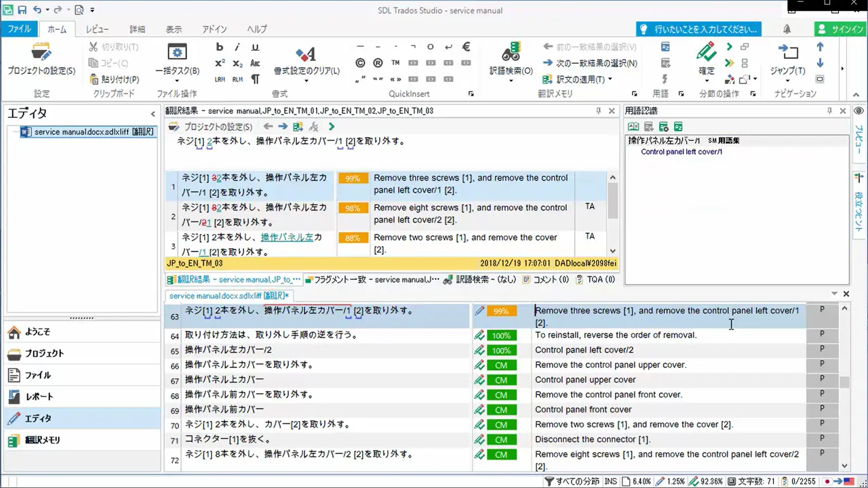Insert trademark ™ symbol
868x488 pixels.
pos(395,63)
